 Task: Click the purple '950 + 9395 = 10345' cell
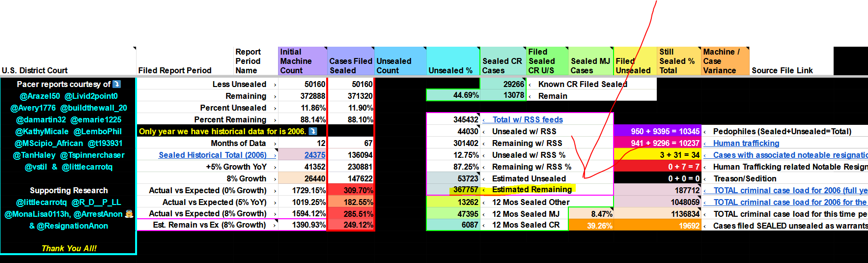pos(658,131)
